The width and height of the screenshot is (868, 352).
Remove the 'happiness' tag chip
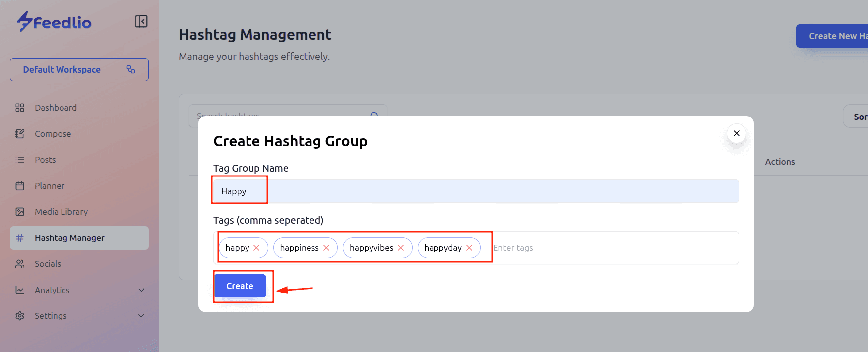[x=326, y=248]
